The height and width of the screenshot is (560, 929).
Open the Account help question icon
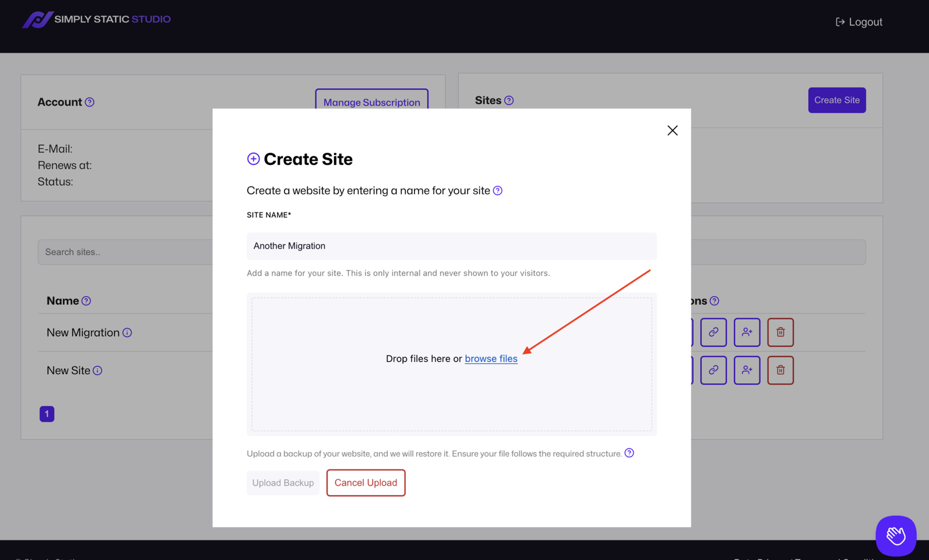pos(89,102)
